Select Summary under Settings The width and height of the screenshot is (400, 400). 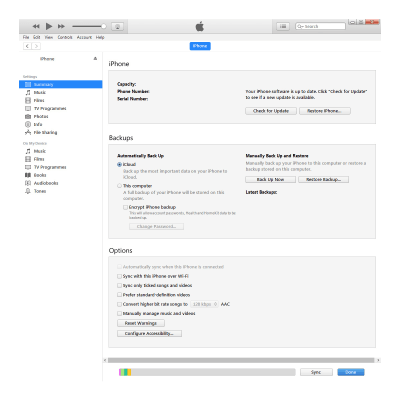pyautogui.click(x=61, y=84)
